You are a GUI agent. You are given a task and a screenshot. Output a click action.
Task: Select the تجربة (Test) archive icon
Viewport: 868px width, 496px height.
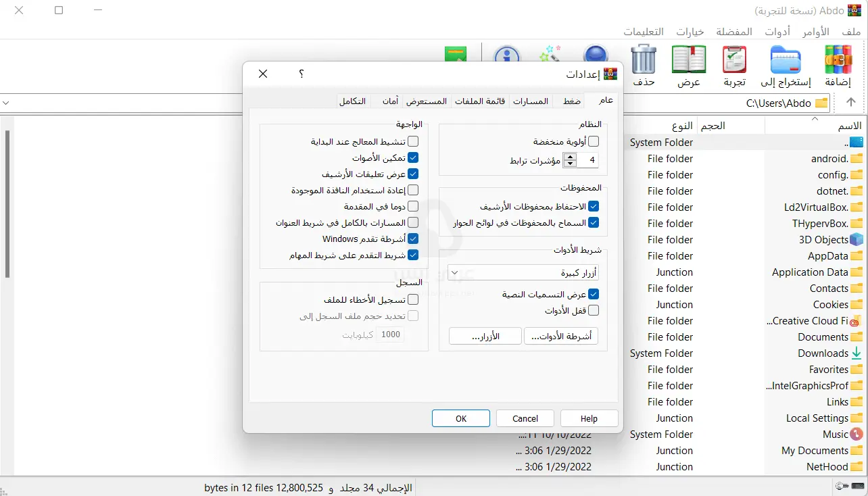(x=734, y=59)
